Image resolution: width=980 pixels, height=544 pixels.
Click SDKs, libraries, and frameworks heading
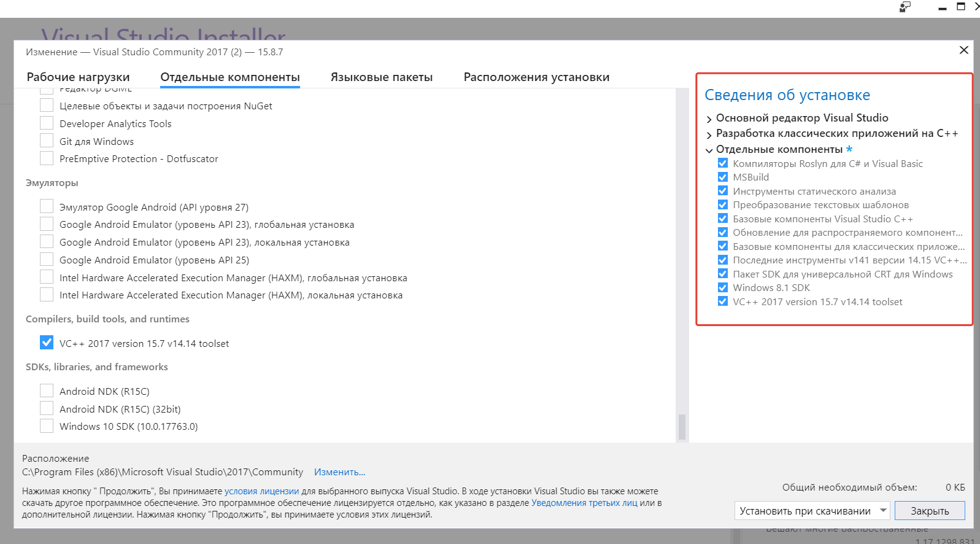point(97,367)
